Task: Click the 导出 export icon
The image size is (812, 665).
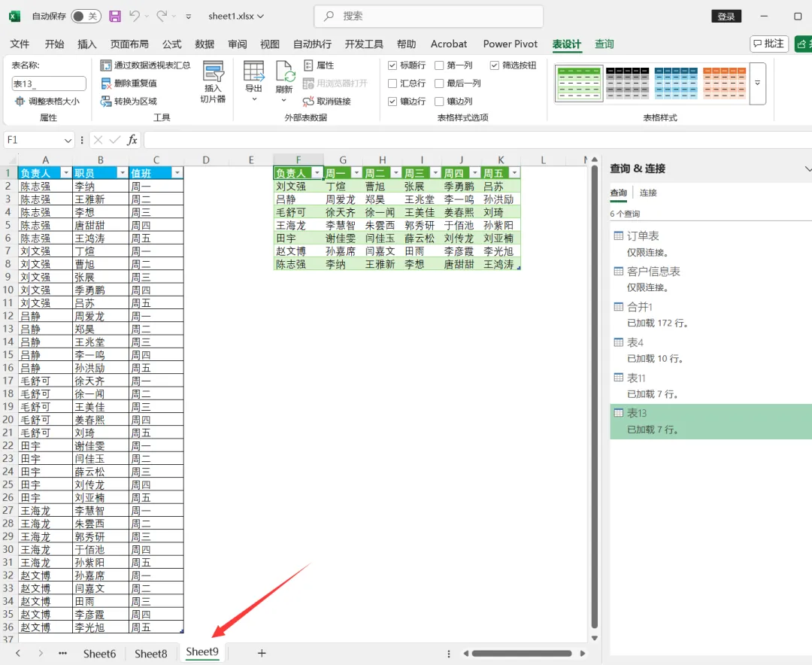Action: click(254, 71)
